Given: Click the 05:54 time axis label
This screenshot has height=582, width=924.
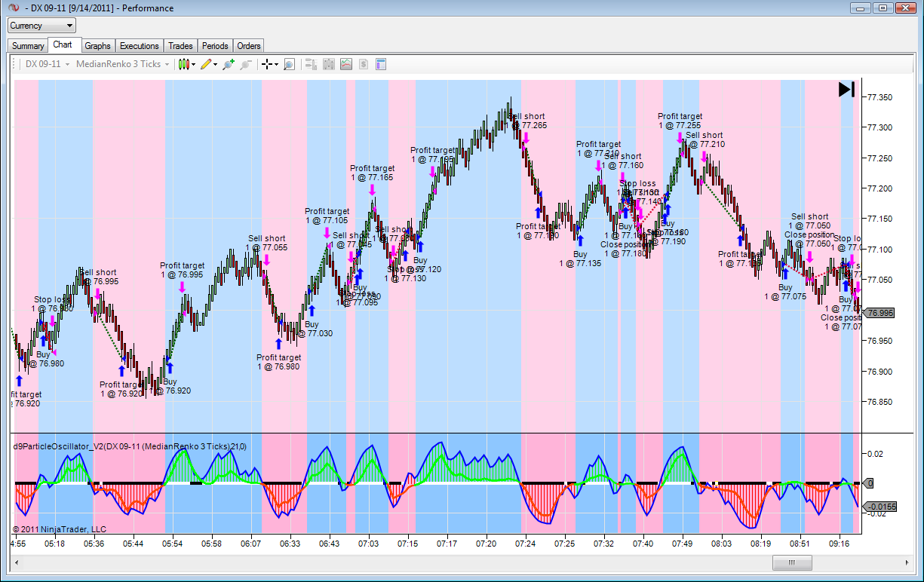Looking at the screenshot, I should tap(172, 543).
